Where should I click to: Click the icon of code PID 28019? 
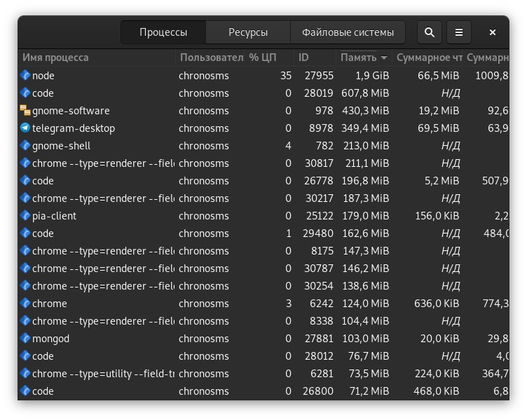click(25, 93)
